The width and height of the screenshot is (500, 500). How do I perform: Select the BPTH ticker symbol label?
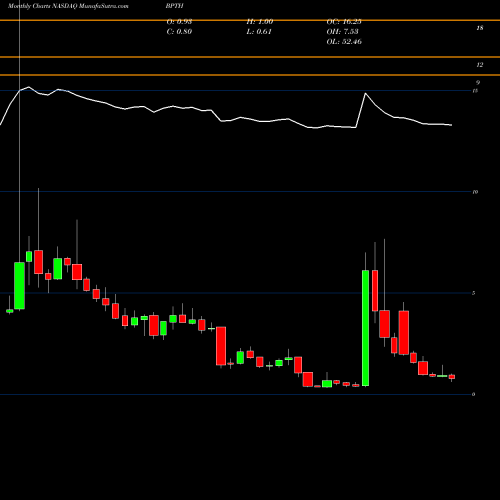(175, 6)
